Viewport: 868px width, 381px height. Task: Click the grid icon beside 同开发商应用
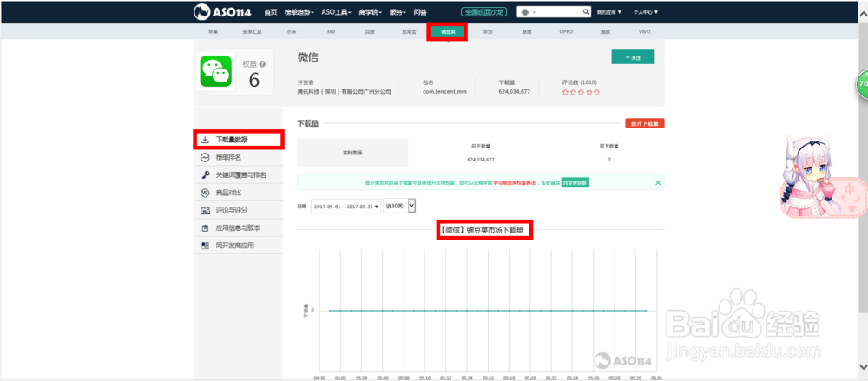(x=205, y=246)
